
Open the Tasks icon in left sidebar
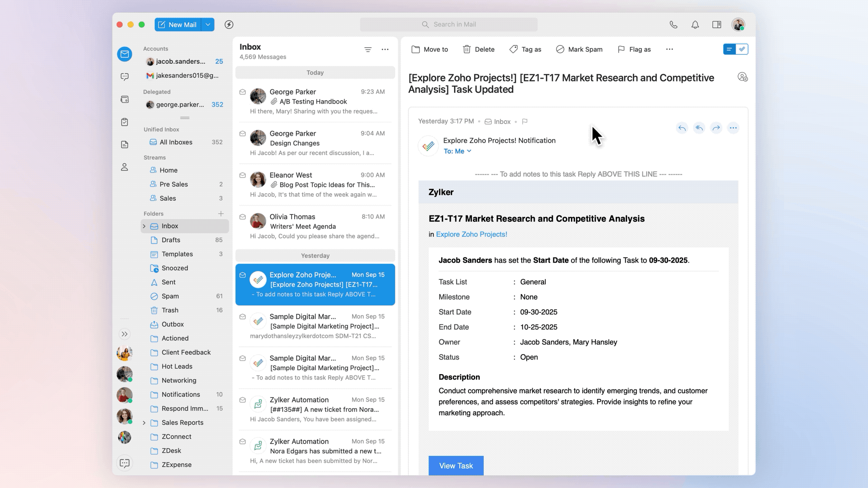(125, 122)
